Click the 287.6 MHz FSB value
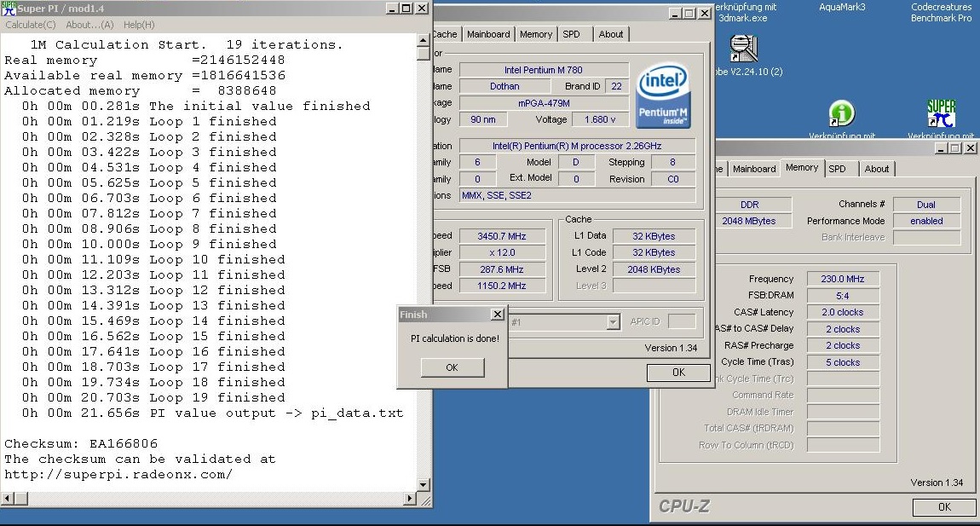 click(502, 269)
